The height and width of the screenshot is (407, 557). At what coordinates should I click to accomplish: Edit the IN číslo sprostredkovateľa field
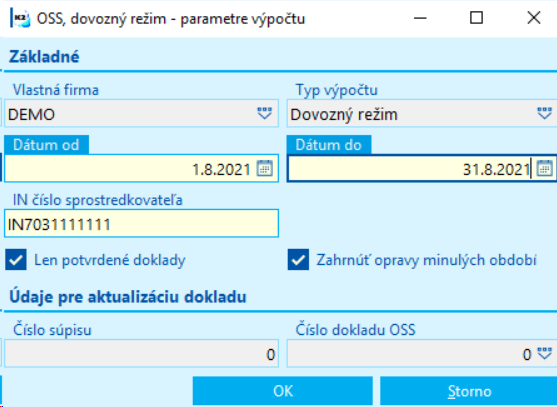tap(141, 223)
